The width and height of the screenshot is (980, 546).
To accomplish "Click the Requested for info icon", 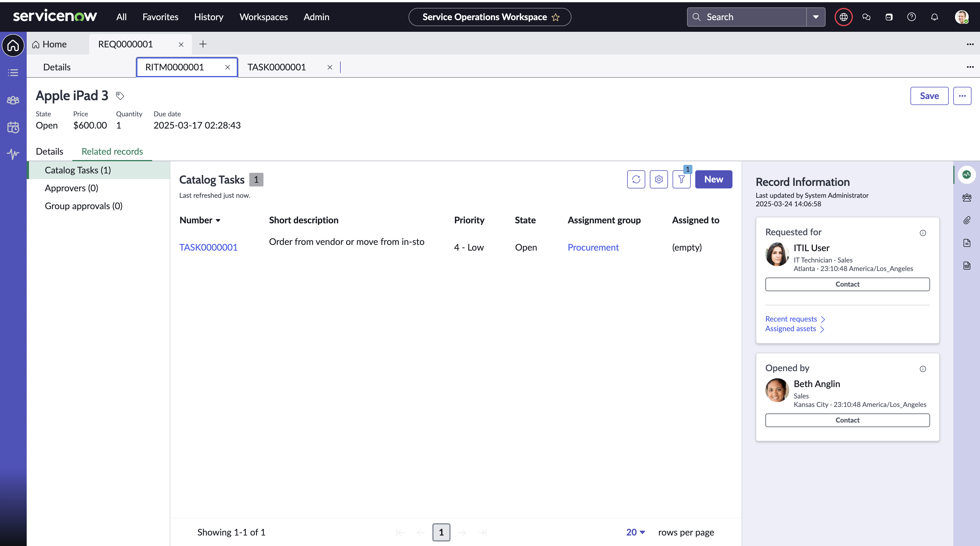I will pyautogui.click(x=923, y=233).
